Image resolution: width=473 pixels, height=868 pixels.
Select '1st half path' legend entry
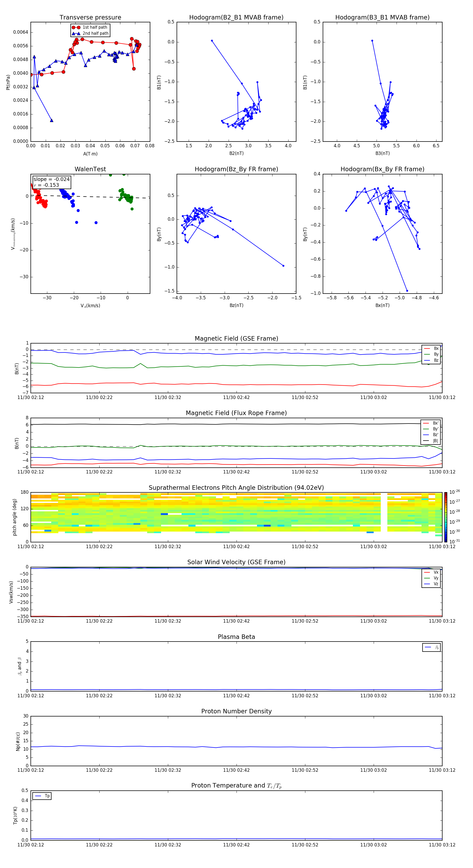[x=90, y=27]
